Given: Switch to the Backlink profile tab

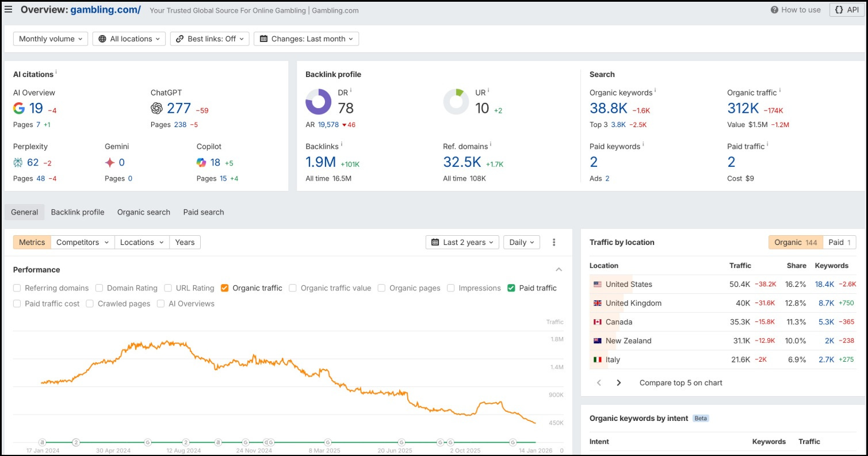Looking at the screenshot, I should 78,212.
